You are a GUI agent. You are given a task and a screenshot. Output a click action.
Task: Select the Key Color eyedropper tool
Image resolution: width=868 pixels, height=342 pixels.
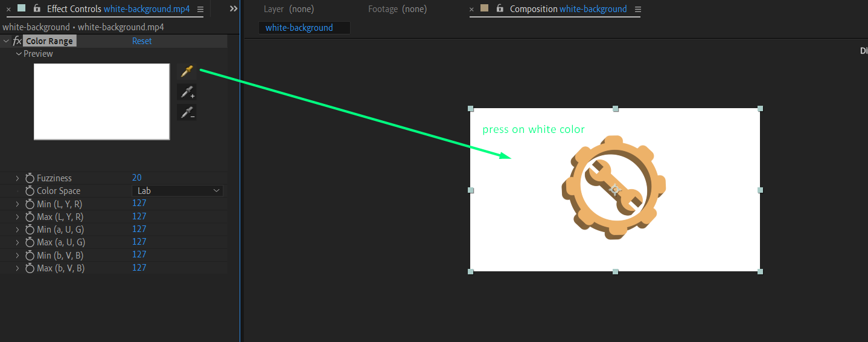(x=187, y=72)
